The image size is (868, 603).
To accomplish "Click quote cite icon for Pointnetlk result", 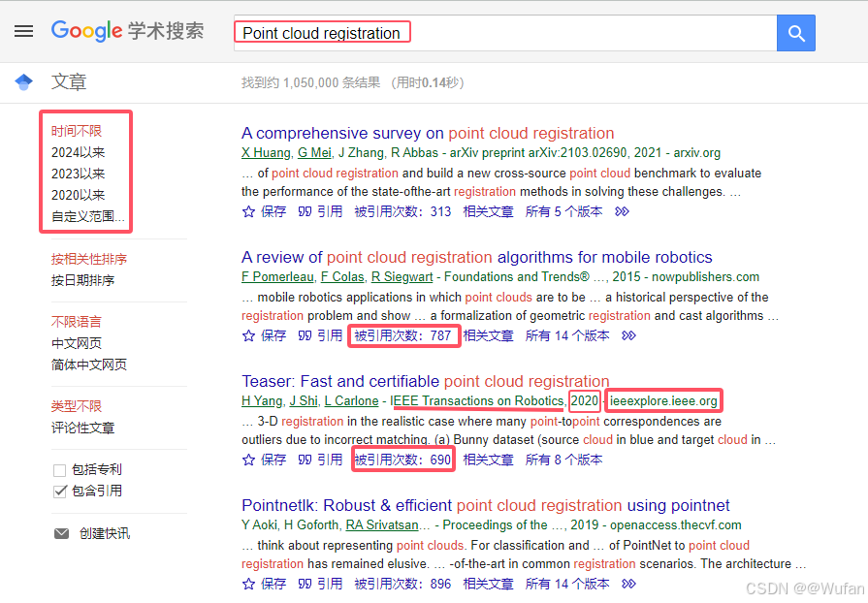I will (x=305, y=583).
